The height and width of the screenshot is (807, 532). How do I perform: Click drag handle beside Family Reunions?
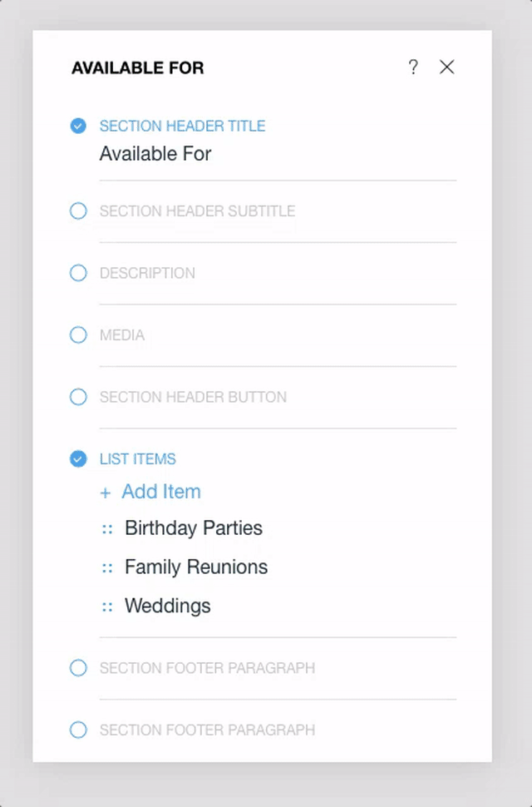pyautogui.click(x=107, y=567)
